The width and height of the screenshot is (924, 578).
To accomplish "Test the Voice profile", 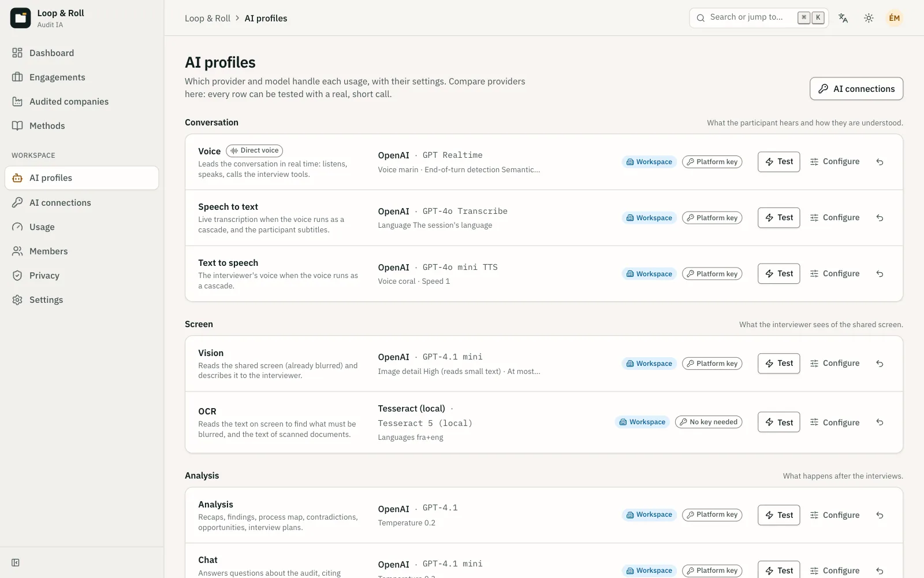I will pyautogui.click(x=778, y=162).
